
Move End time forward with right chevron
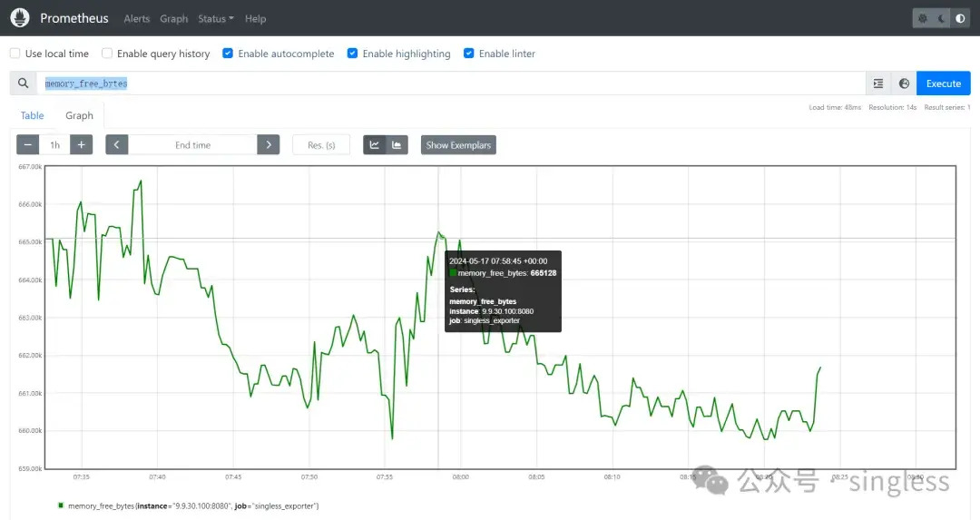268,145
